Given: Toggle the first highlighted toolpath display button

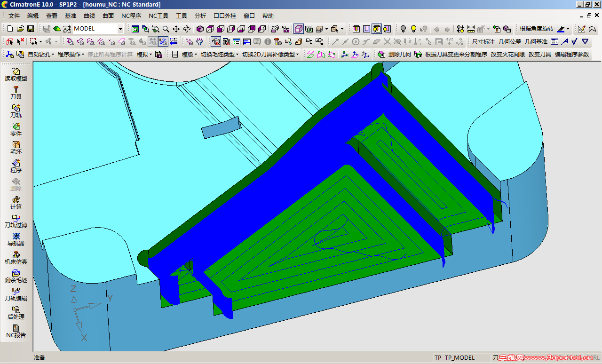Looking at the screenshot, I should click(x=153, y=41).
